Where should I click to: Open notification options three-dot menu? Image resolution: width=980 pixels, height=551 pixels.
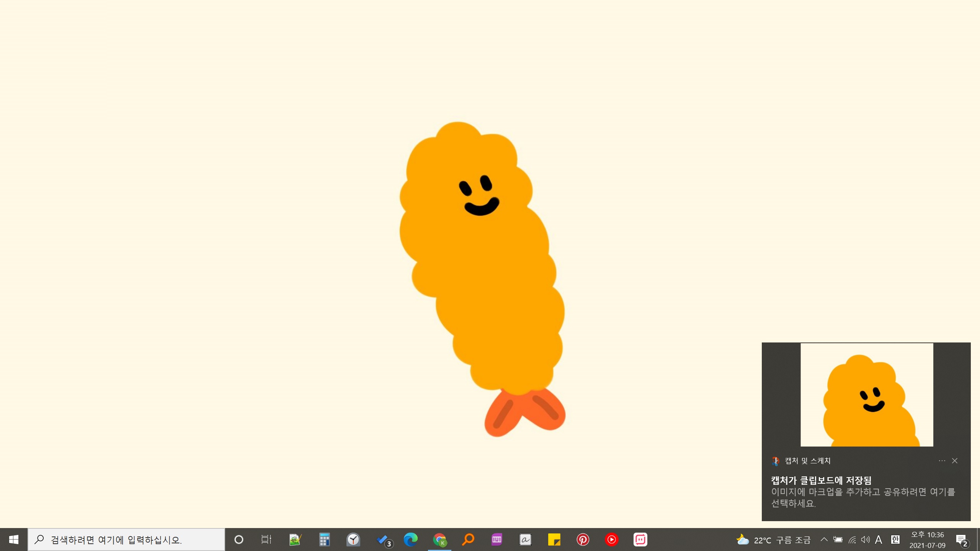pos(942,461)
